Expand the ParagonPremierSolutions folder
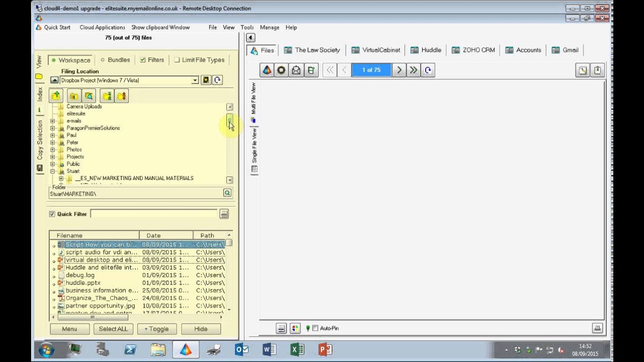644x362 pixels. [52, 128]
